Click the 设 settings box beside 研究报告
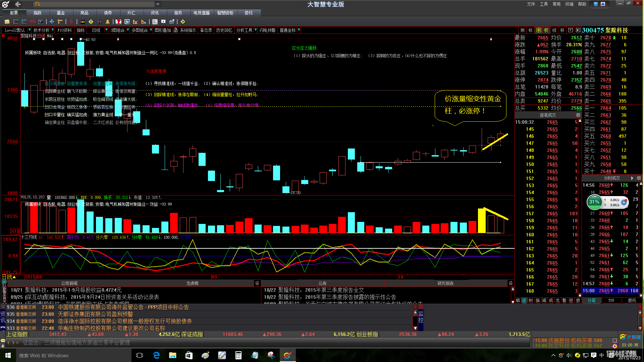 (x=511, y=283)
